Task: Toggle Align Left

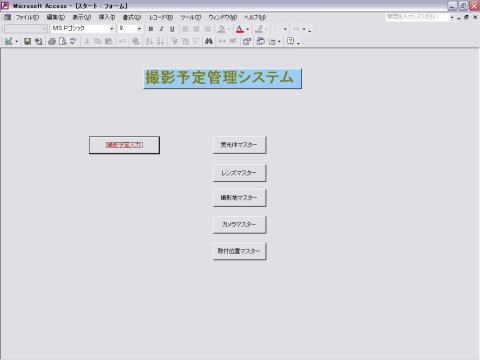Action: coord(186,29)
